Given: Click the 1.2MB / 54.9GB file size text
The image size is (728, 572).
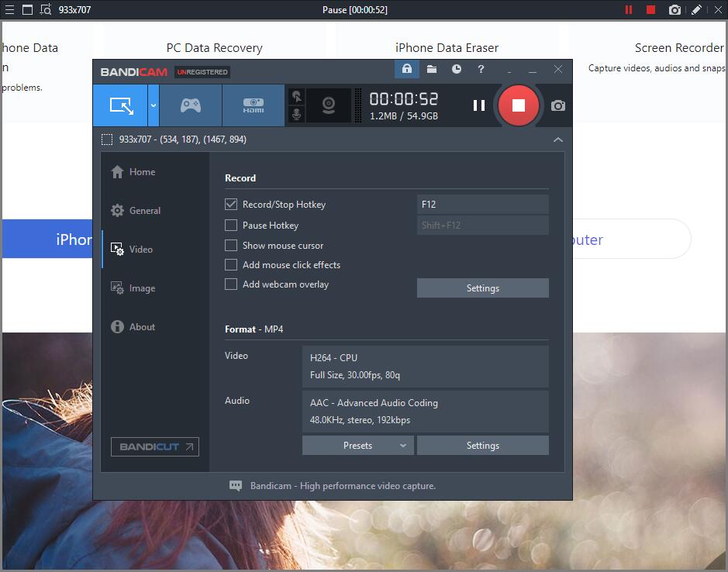Looking at the screenshot, I should point(403,116).
